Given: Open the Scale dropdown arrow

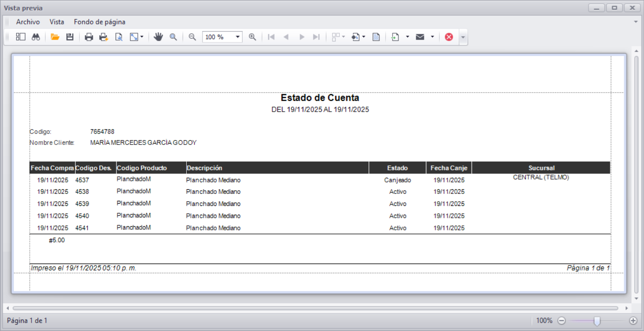Looking at the screenshot, I should point(141,37).
